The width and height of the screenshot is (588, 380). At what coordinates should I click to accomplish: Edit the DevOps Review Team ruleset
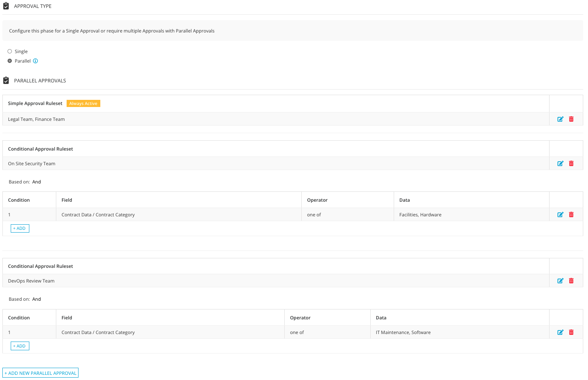(560, 281)
